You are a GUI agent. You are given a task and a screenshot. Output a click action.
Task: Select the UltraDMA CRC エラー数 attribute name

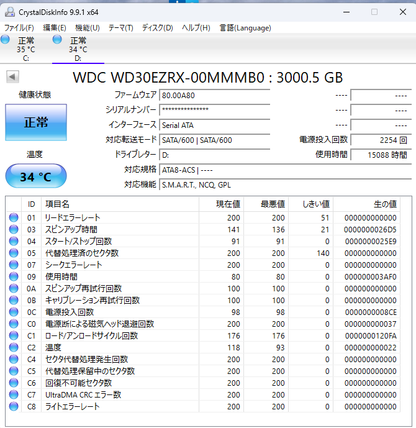pos(83,395)
